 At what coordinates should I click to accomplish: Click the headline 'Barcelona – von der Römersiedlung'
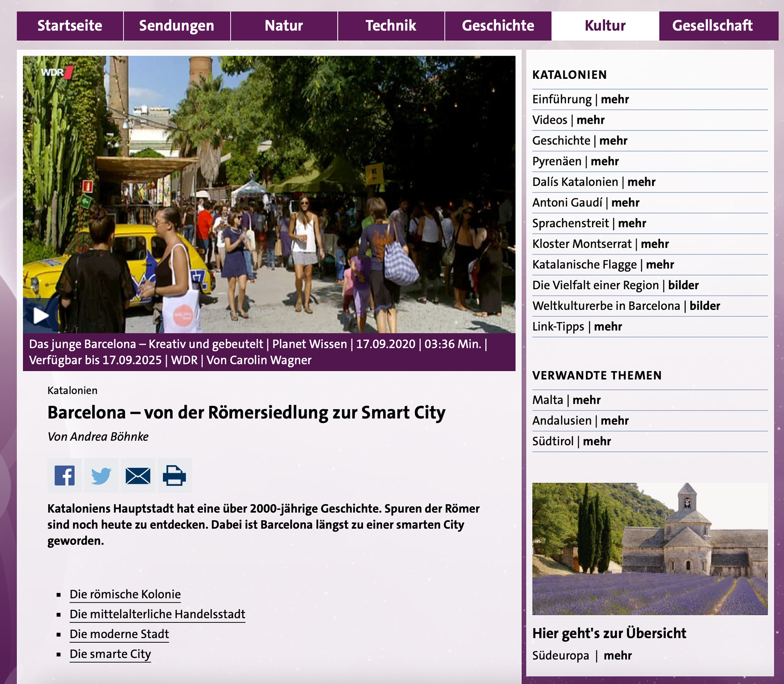click(x=246, y=412)
